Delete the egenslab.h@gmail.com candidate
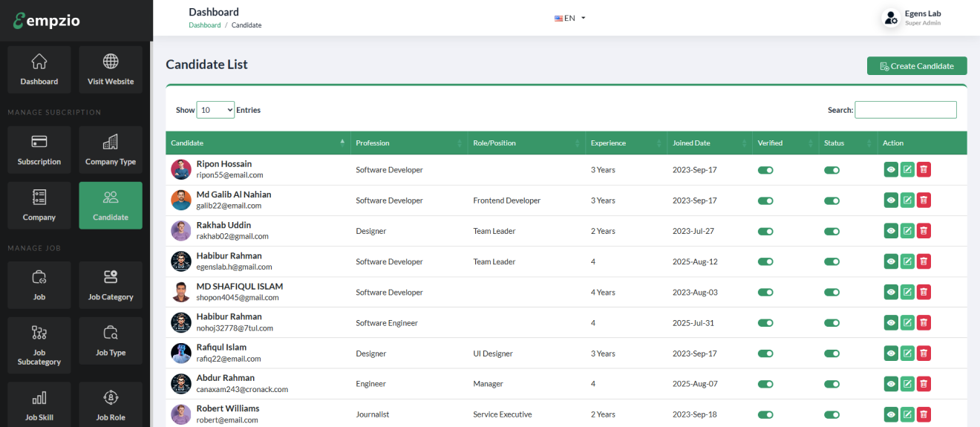The height and width of the screenshot is (427, 980). point(924,261)
